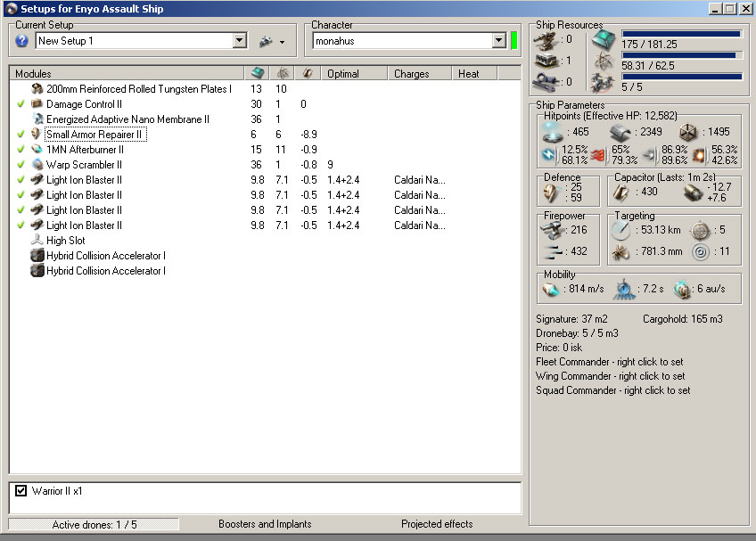Open the Projected effects section
Viewport: 756px width, 541px height.
pyautogui.click(x=437, y=524)
